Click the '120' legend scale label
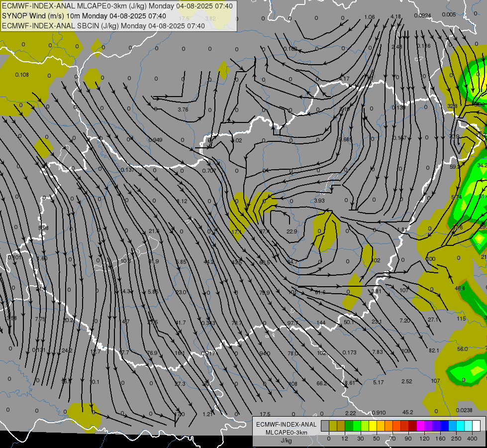The width and height of the screenshot is (487, 448). (425, 439)
